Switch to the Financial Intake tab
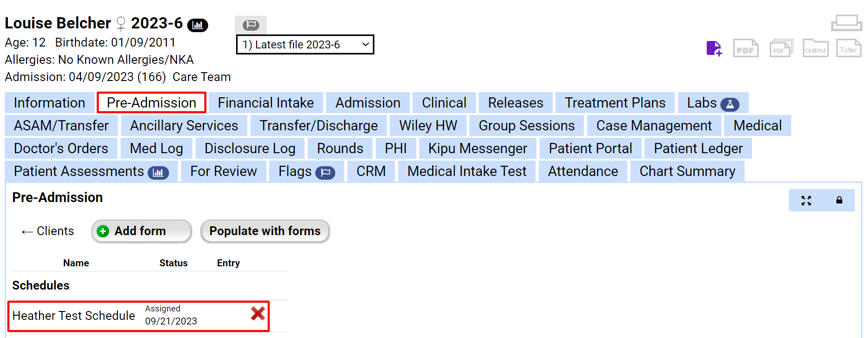 point(266,102)
